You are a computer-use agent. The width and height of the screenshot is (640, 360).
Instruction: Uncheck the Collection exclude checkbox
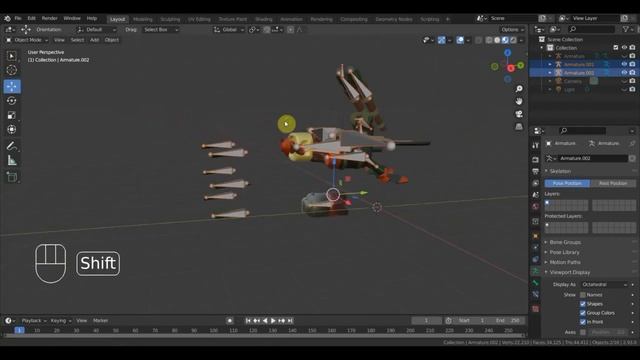tap(616, 48)
